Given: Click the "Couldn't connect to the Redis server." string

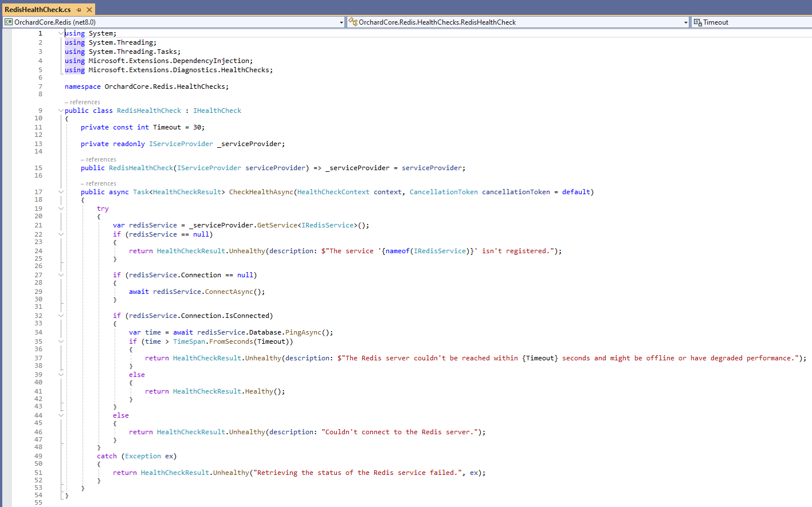Looking at the screenshot, I should point(399,432).
